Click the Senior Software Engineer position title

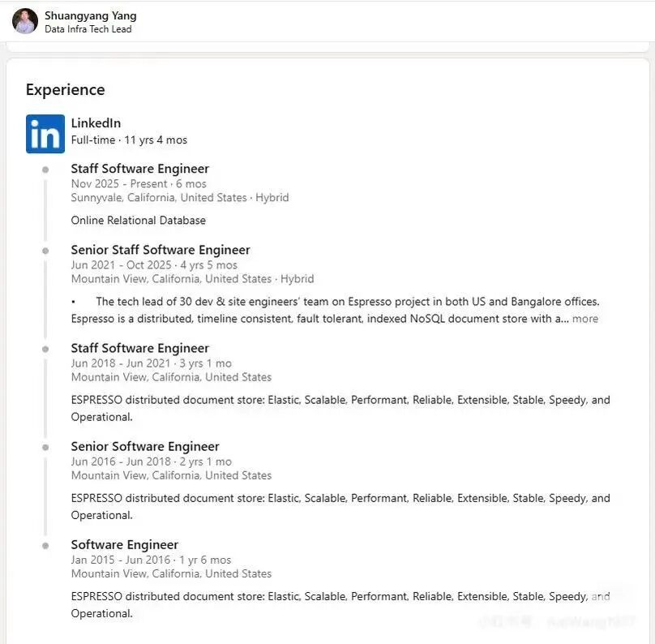(145, 446)
